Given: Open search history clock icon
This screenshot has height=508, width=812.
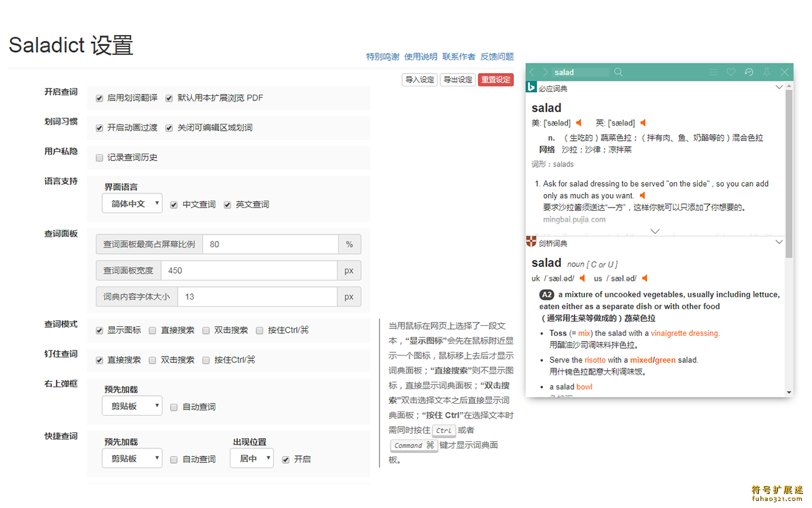Looking at the screenshot, I should click(x=749, y=72).
